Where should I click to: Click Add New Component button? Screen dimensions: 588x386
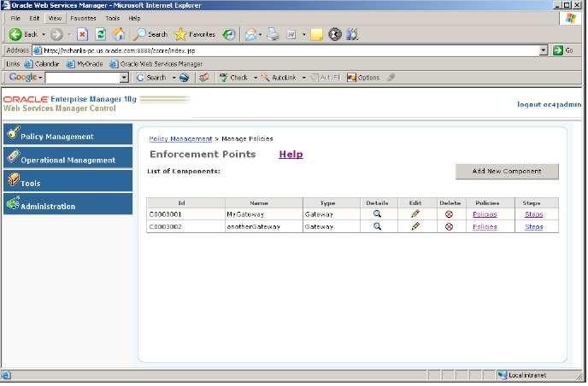[507, 172]
